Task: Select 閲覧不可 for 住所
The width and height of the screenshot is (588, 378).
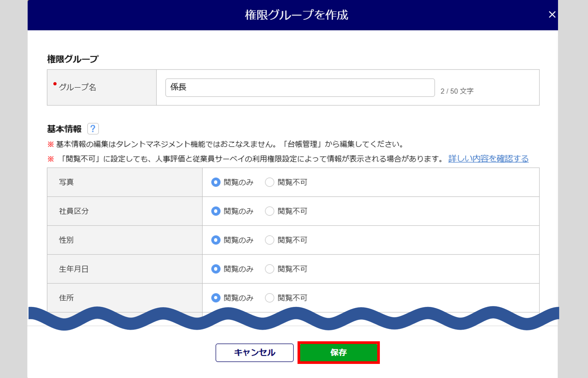Action: (x=270, y=298)
